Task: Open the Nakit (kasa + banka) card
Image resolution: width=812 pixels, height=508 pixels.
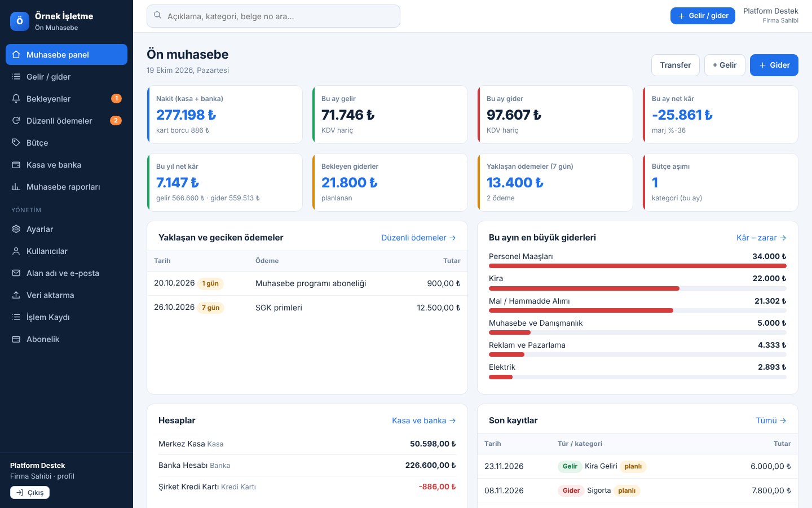Action: pyautogui.click(x=224, y=115)
